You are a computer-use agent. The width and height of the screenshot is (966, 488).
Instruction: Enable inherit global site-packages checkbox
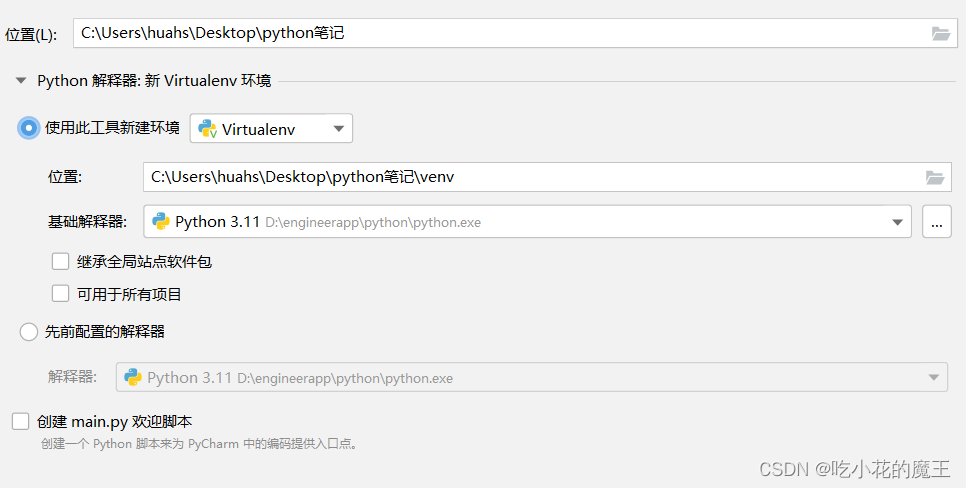[60, 261]
